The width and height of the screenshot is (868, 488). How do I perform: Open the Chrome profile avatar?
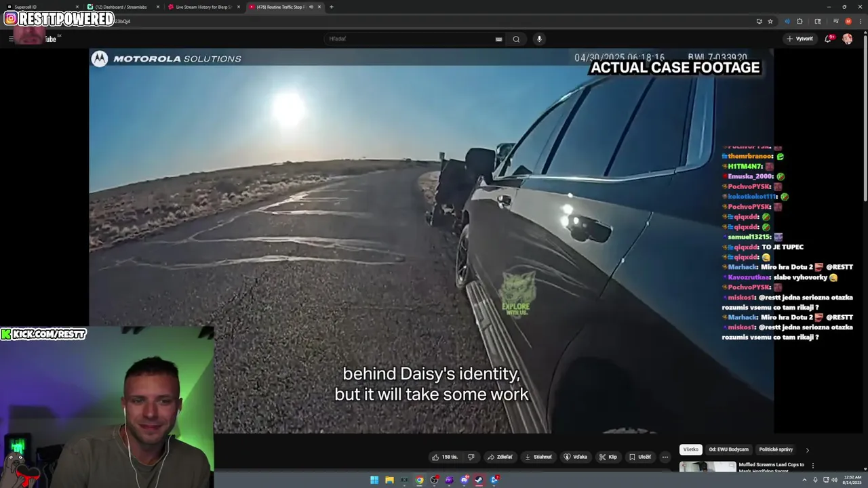tap(848, 21)
